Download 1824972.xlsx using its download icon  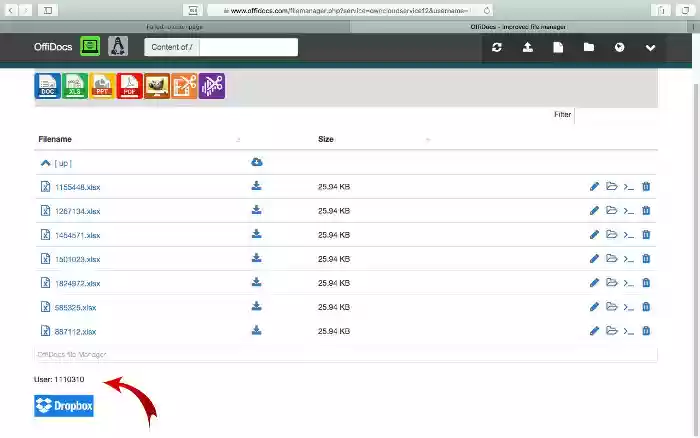256,282
